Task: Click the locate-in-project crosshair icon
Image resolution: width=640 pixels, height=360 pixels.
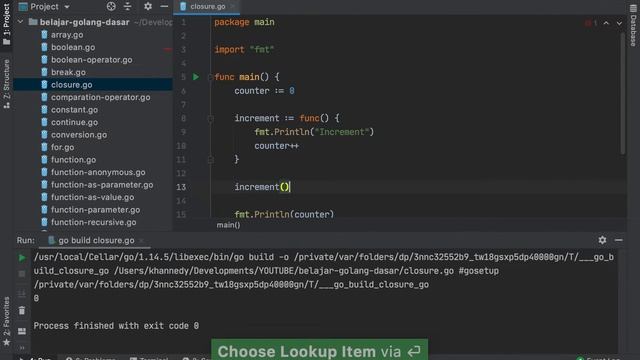Action: coord(111,7)
